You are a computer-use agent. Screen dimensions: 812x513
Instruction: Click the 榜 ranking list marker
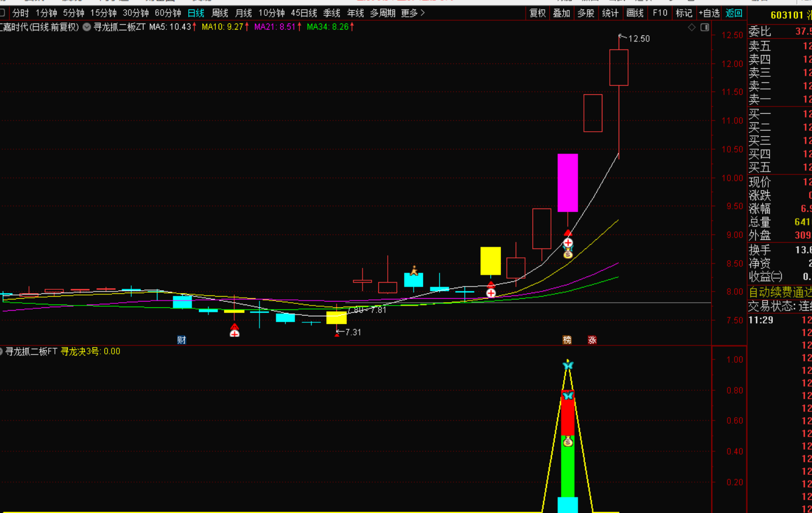coord(567,340)
